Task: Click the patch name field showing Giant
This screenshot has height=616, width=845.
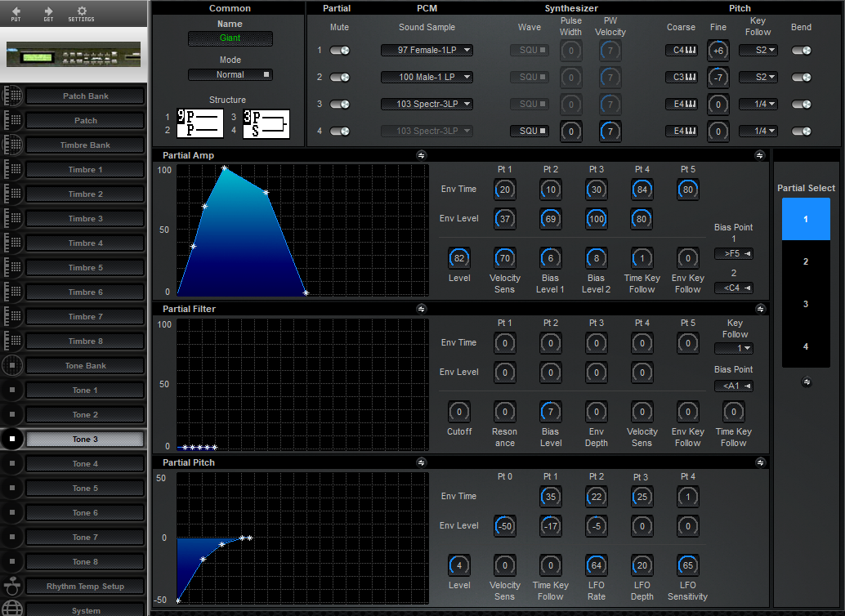Action: 230,38
